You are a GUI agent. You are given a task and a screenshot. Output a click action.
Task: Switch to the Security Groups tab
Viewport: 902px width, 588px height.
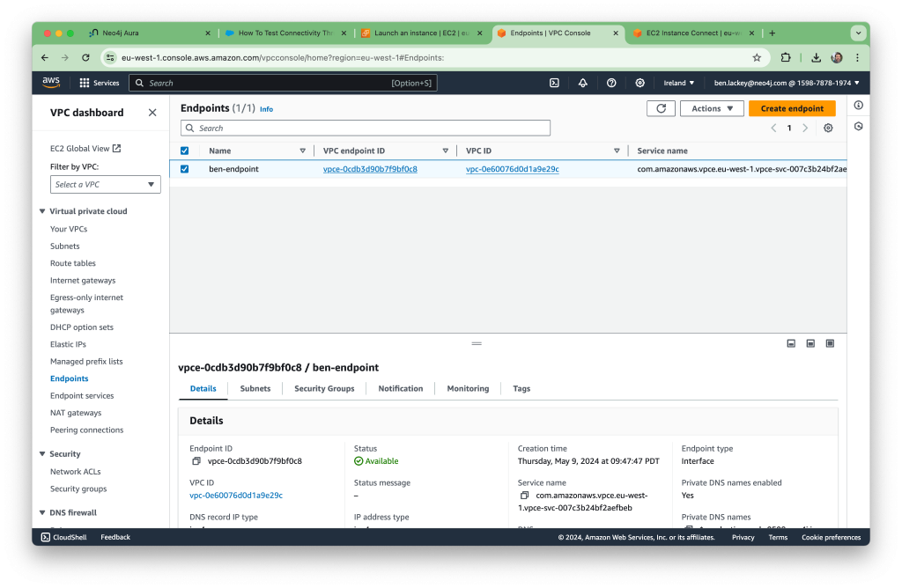(324, 388)
